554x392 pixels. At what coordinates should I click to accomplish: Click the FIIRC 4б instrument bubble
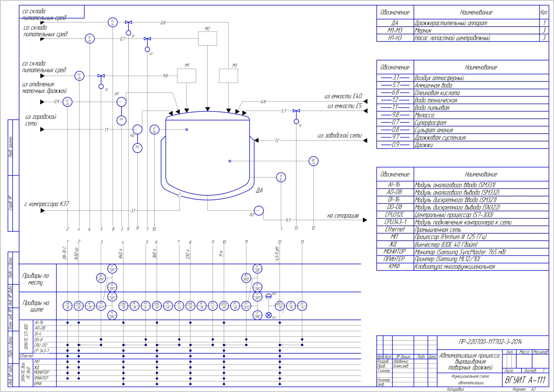(157, 306)
